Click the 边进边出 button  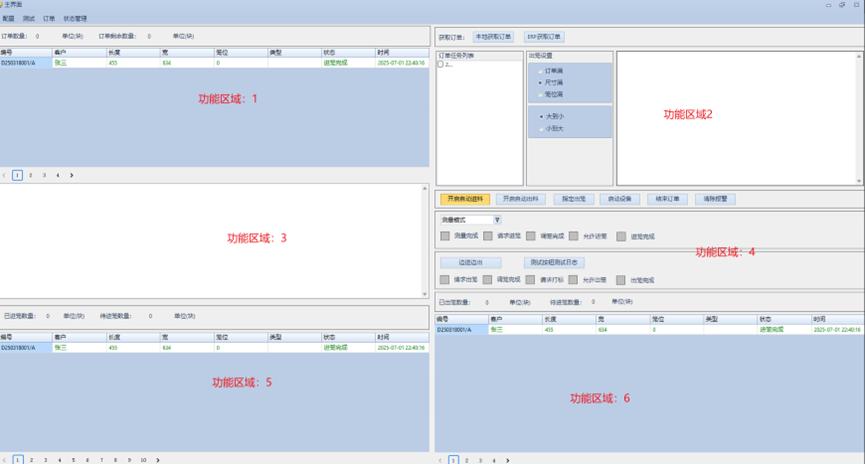coord(471,263)
